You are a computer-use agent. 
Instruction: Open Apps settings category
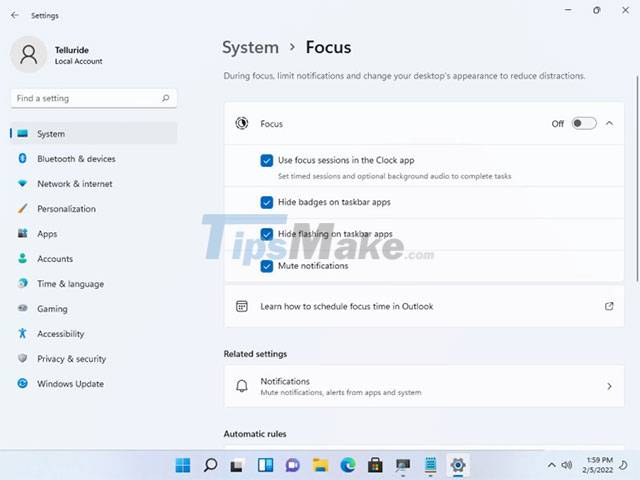point(94,233)
